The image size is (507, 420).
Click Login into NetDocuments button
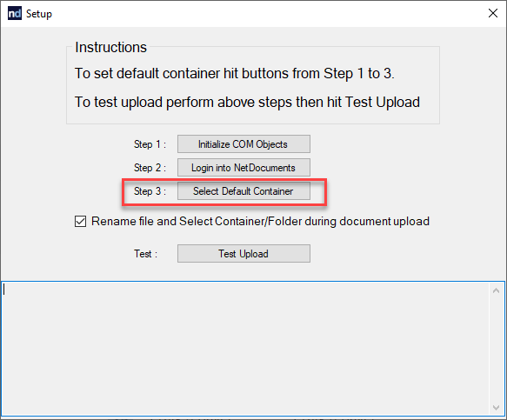[x=243, y=168]
